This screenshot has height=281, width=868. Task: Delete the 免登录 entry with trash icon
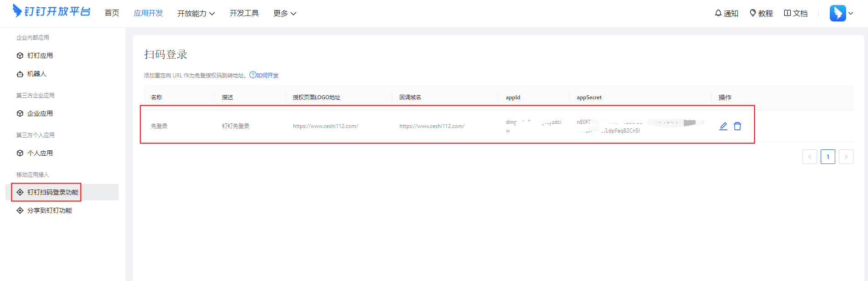point(737,126)
